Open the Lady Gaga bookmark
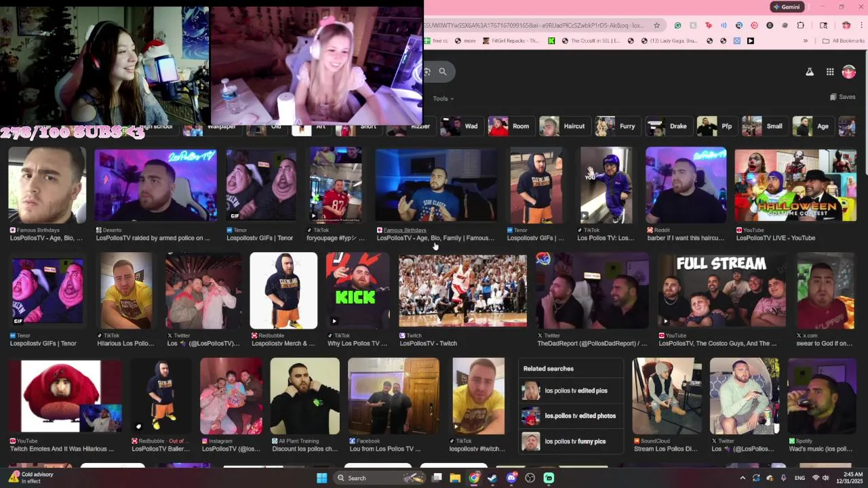The height and width of the screenshot is (488, 868). 669,41
